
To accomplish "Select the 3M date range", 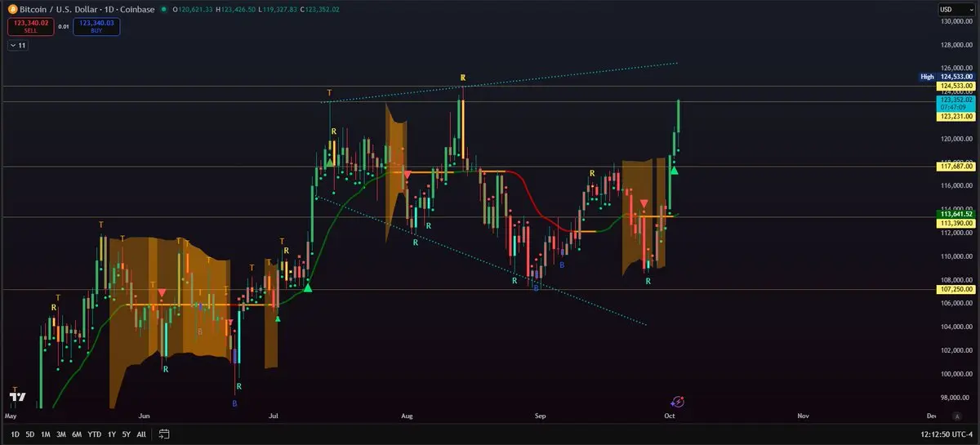I will 61,434.
